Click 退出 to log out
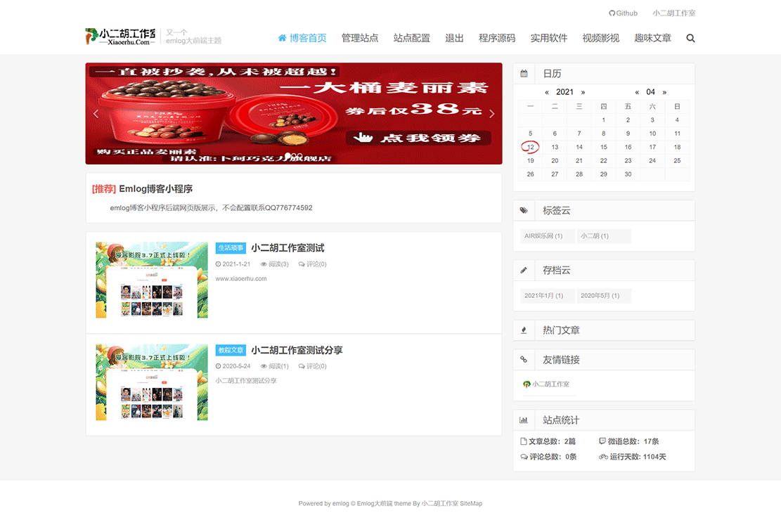The width and height of the screenshot is (781, 532). pyautogui.click(x=454, y=39)
